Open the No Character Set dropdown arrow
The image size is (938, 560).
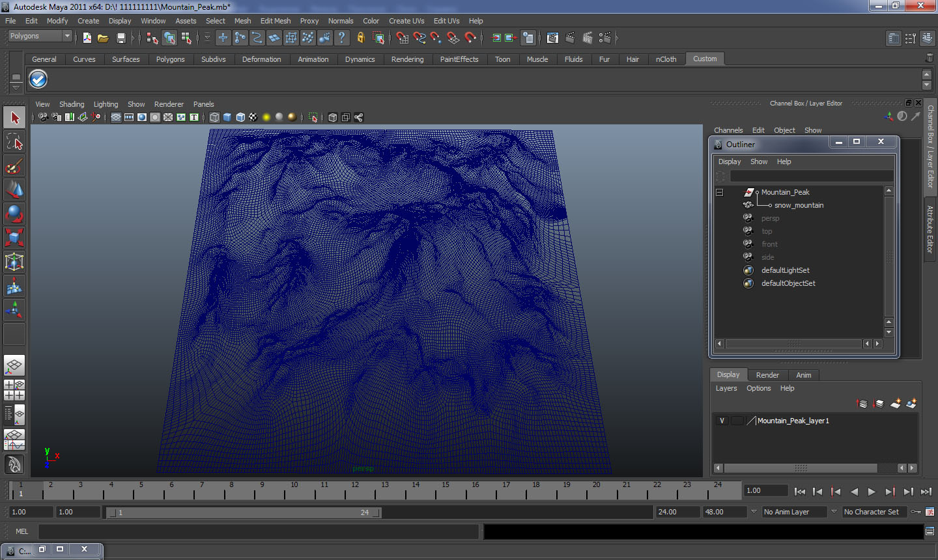[x=834, y=512]
